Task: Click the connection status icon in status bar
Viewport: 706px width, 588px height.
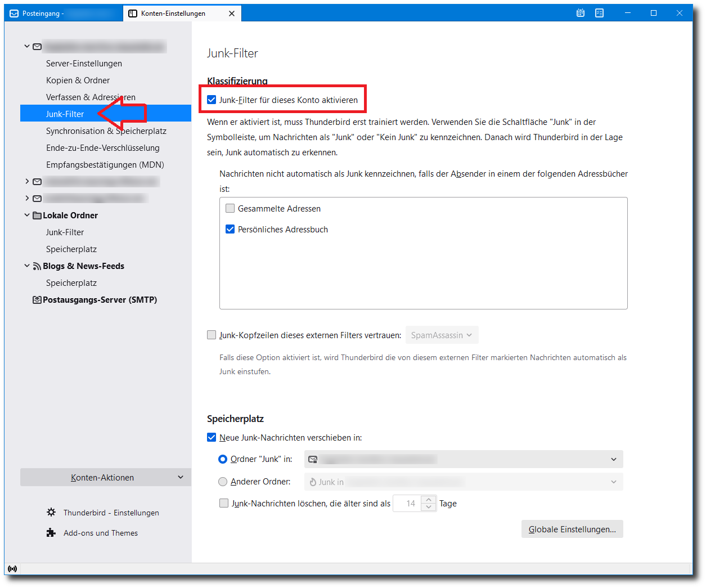Action: (12, 569)
